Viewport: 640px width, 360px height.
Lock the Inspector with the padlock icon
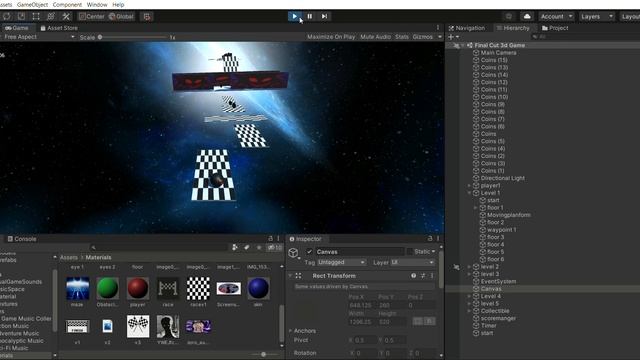(430, 238)
